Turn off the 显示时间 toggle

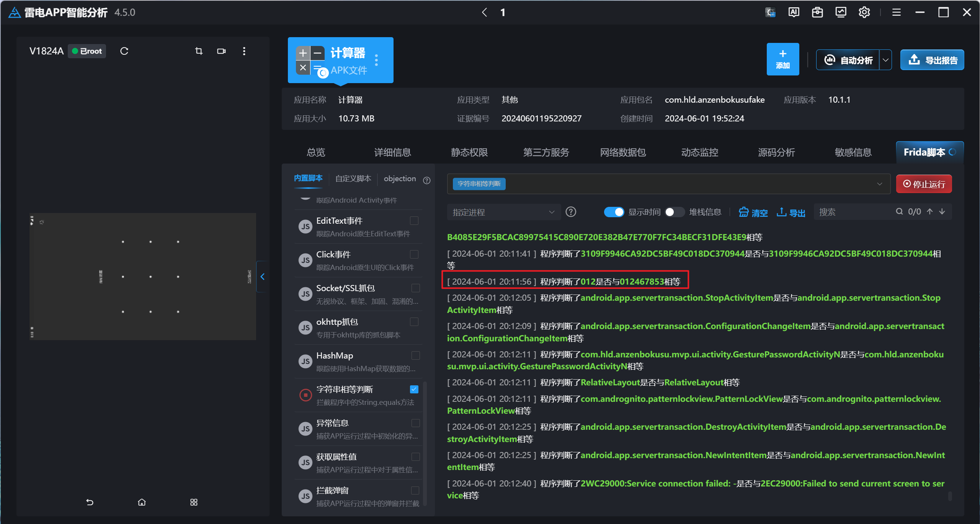[614, 212]
